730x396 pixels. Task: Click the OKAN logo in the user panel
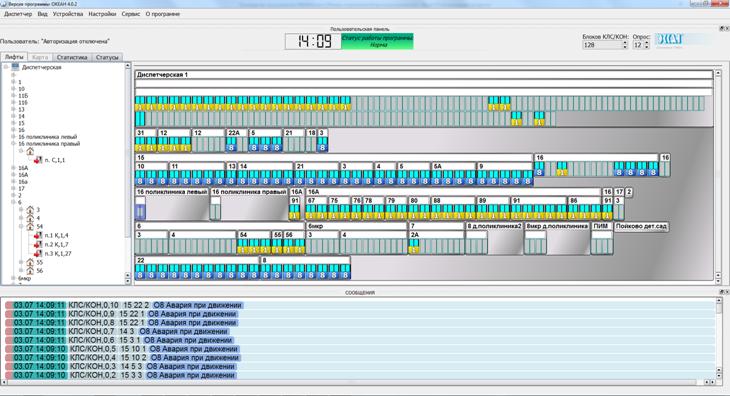click(669, 40)
